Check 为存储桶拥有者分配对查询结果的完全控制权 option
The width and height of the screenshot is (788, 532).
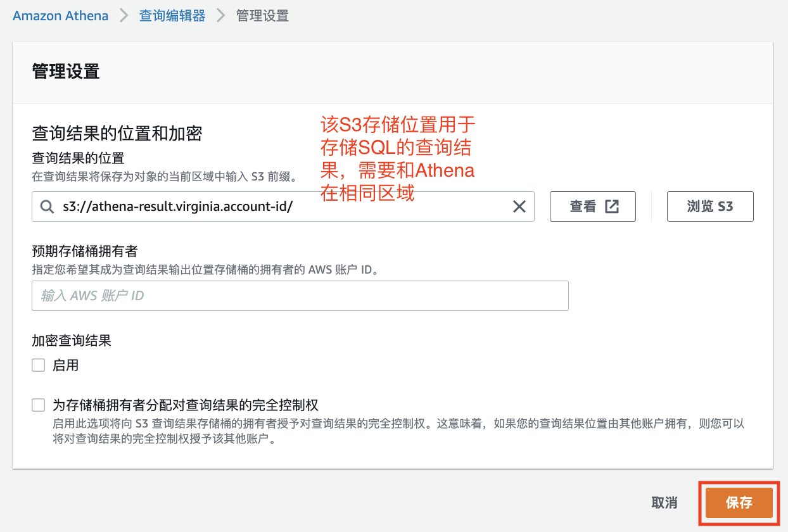38,405
